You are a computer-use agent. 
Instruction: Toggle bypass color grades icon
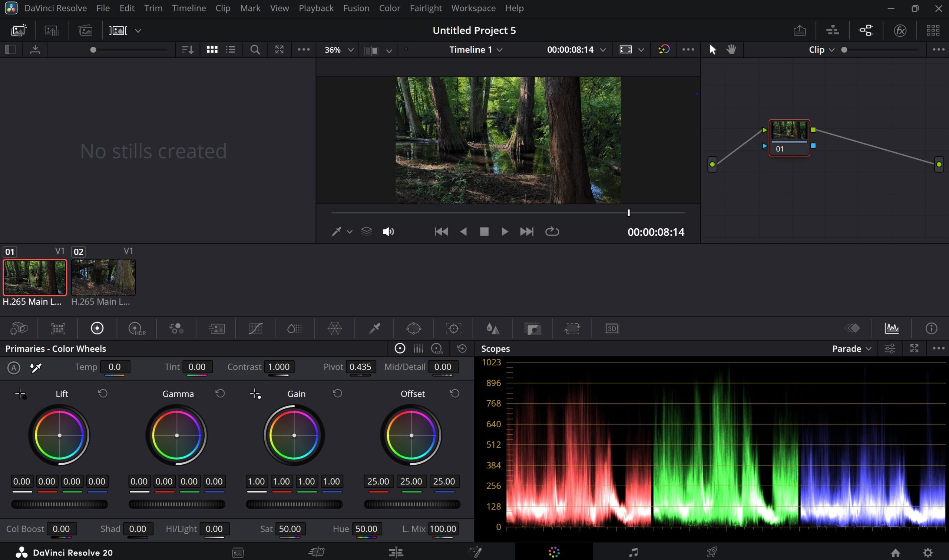pyautogui.click(x=664, y=49)
